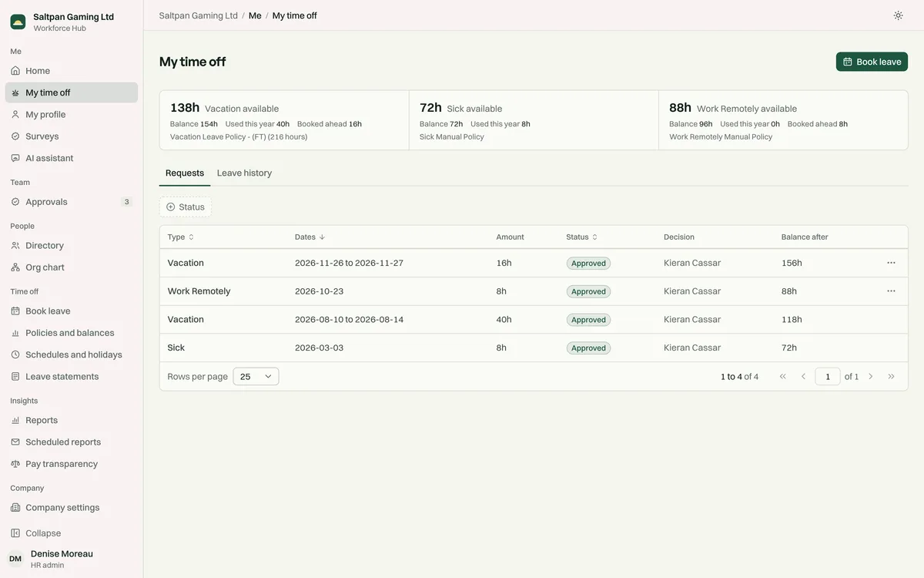Screen dimensions: 924x578
Task: Toggle the light/dark theme sun icon
Action: pos(898,15)
